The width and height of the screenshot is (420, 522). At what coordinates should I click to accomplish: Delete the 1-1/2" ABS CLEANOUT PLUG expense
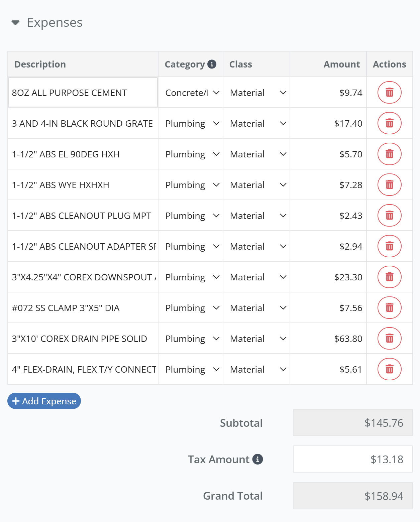pos(389,215)
